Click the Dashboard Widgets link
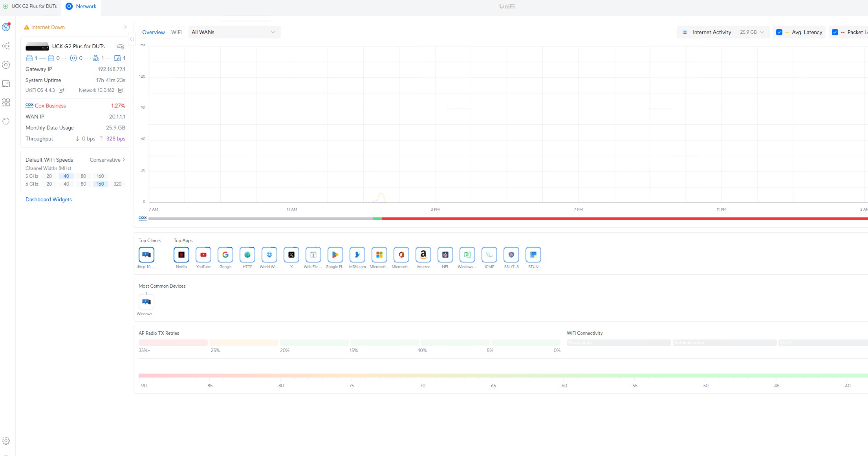 pyautogui.click(x=49, y=199)
